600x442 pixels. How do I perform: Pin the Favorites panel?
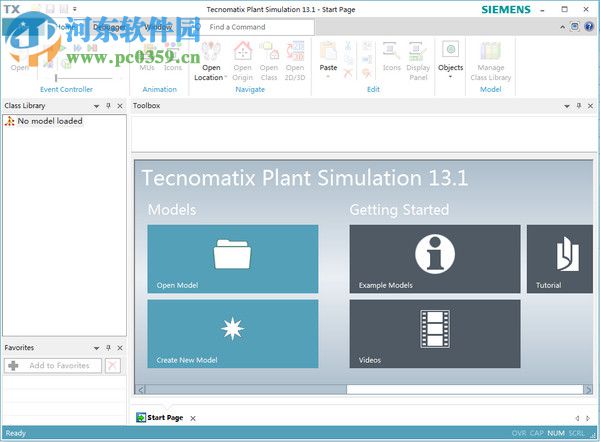pos(109,348)
